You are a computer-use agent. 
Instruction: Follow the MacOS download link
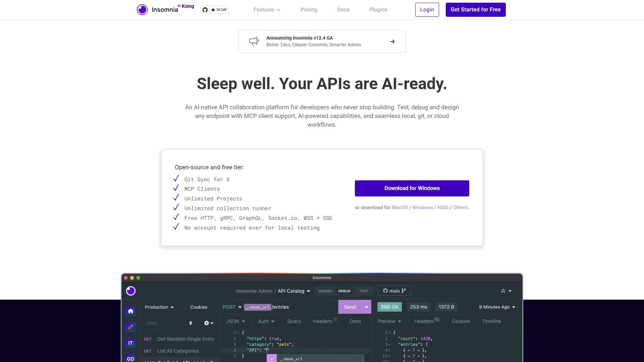pyautogui.click(x=400, y=207)
